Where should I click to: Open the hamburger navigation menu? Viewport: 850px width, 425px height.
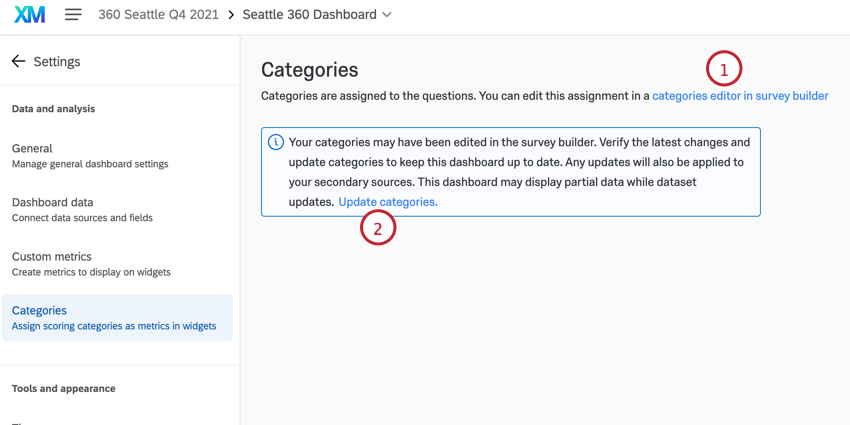tap(73, 15)
